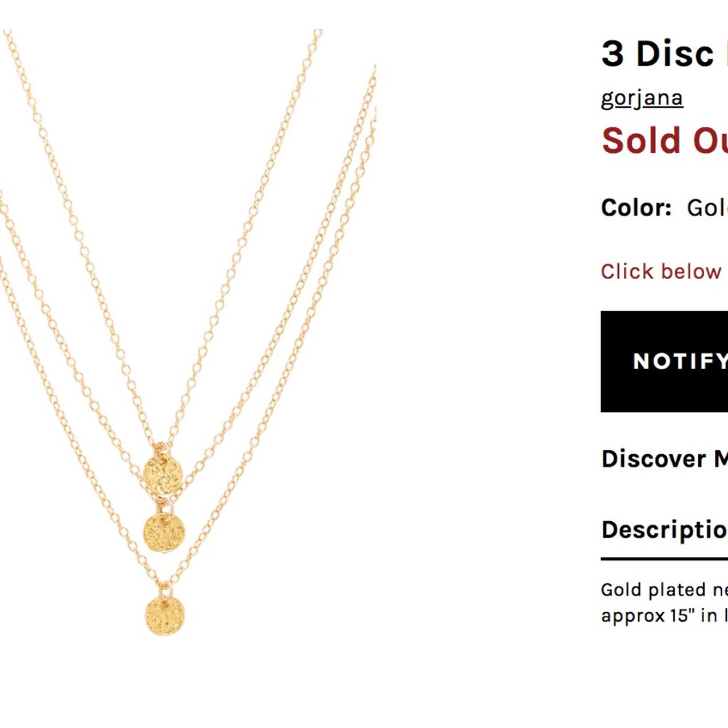Click the product title starting with 3 Disc

pyautogui.click(x=659, y=52)
